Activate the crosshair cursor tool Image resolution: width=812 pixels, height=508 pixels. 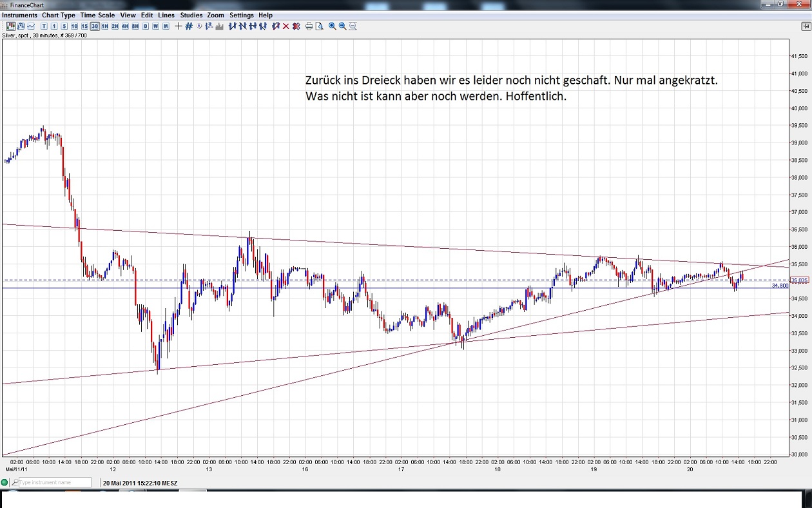pos(179,26)
